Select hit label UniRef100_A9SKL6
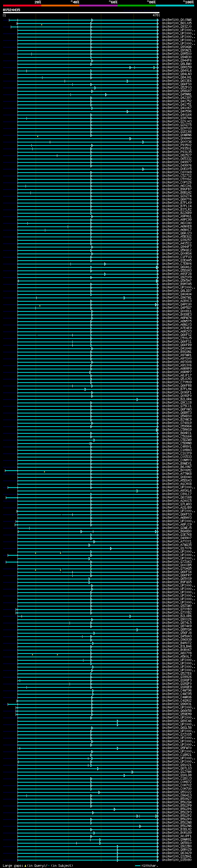This screenshot has width=197, height=868. pyautogui.click(x=177, y=491)
